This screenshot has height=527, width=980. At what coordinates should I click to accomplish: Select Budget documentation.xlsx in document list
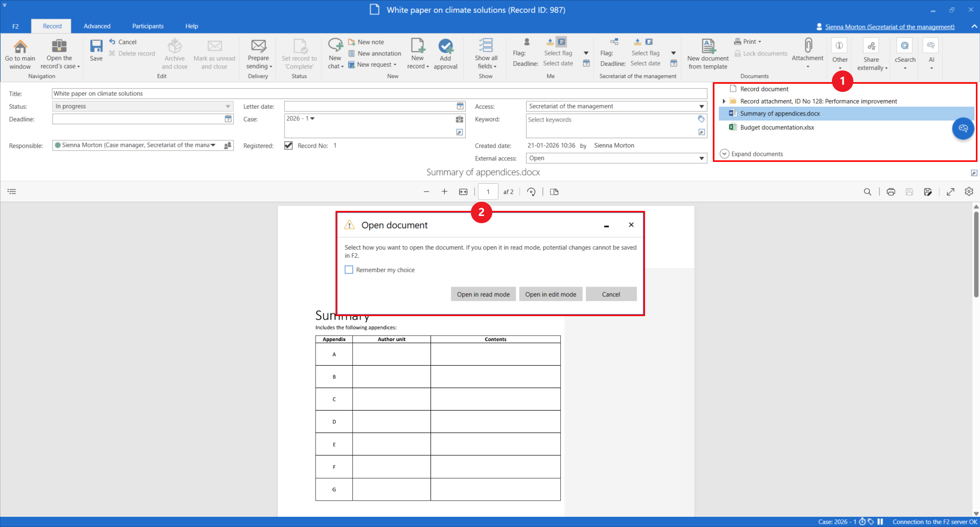777,127
